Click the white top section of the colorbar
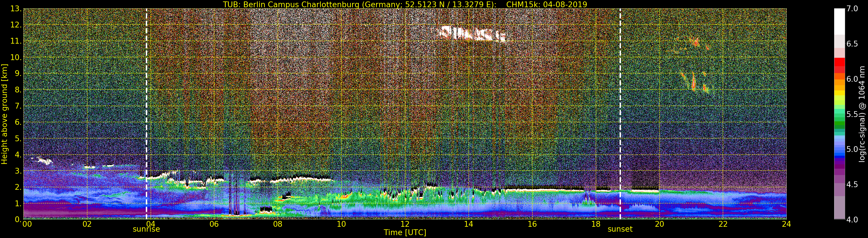The width and height of the screenshot is (868, 238). pos(839,22)
